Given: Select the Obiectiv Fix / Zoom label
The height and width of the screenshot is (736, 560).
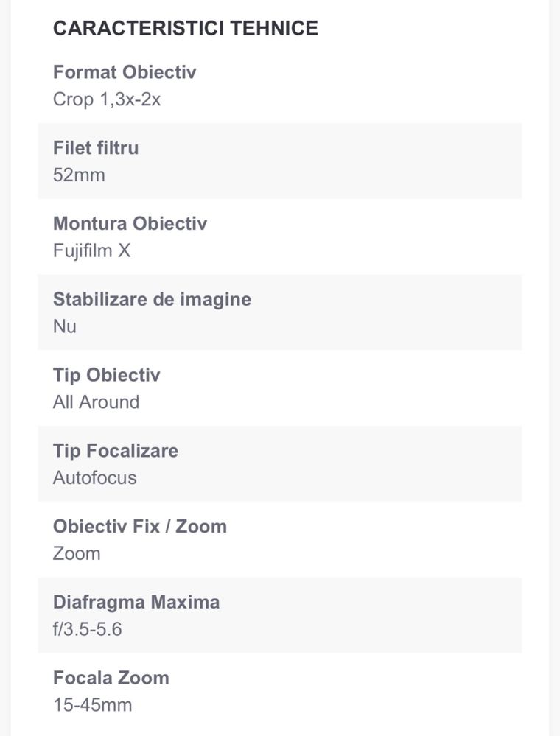Looking at the screenshot, I should point(140,527).
